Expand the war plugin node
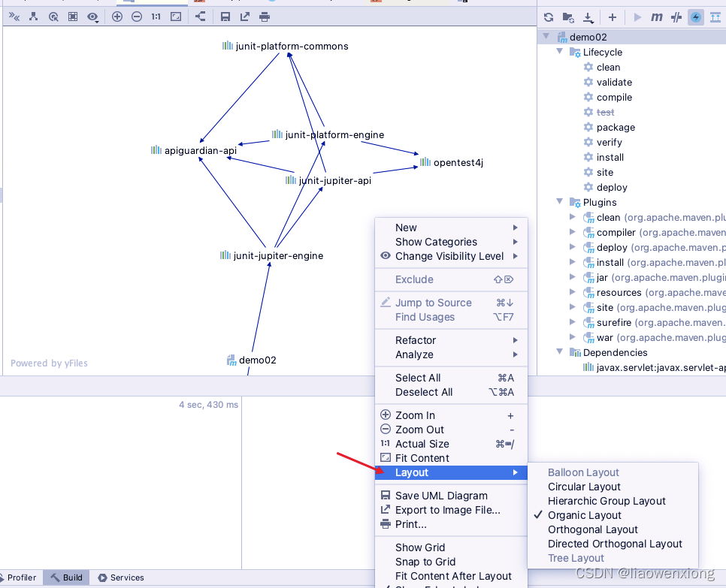This screenshot has height=588, width=726. point(573,336)
